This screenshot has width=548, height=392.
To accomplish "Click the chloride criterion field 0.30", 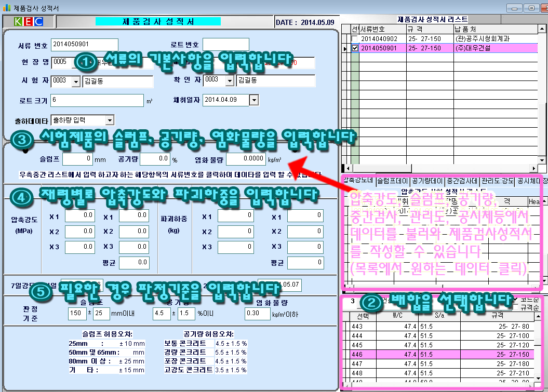I will click(258, 314).
